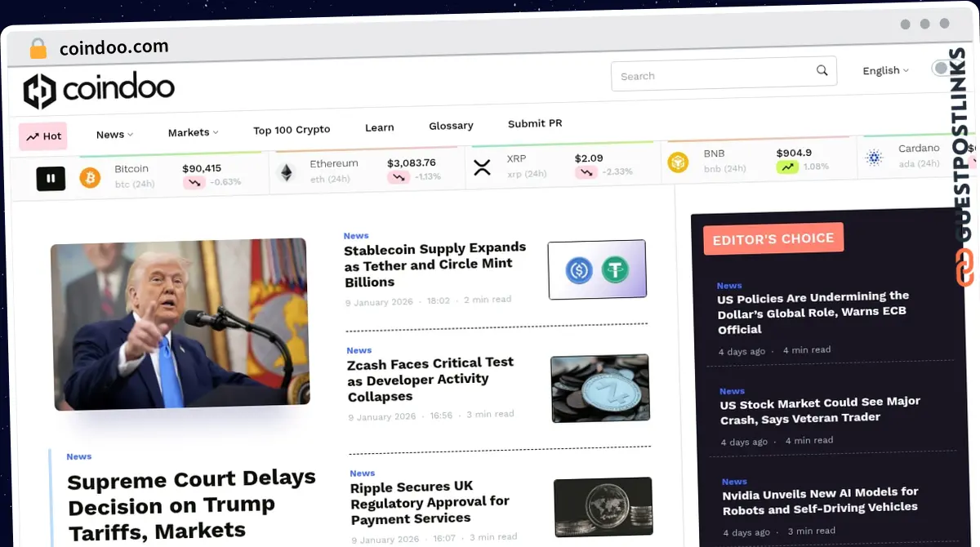Click the XRP coin icon

483,167
